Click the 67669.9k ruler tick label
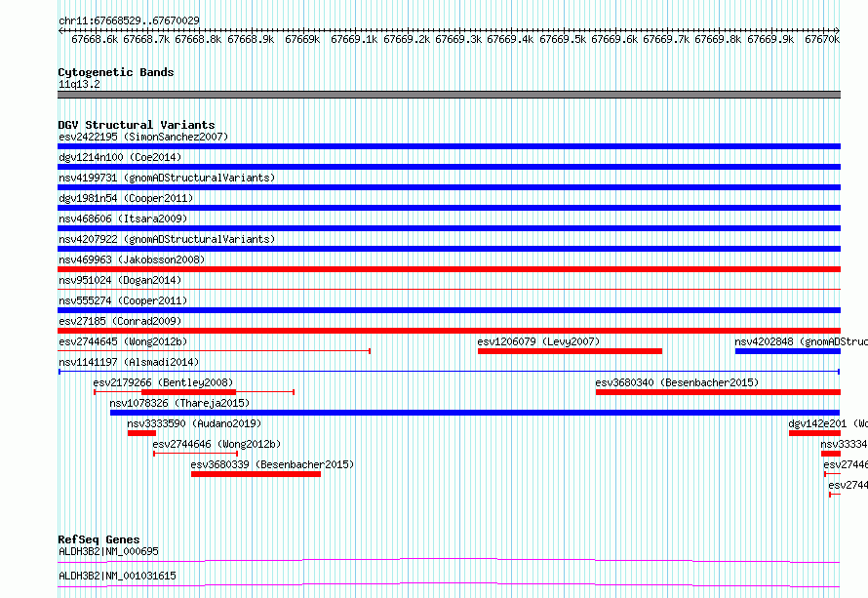 pos(770,39)
